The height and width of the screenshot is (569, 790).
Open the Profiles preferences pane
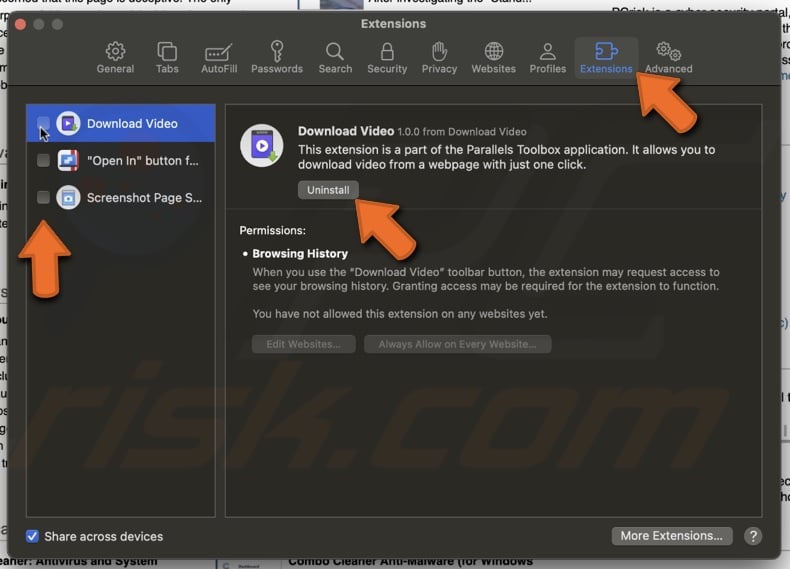[548, 58]
